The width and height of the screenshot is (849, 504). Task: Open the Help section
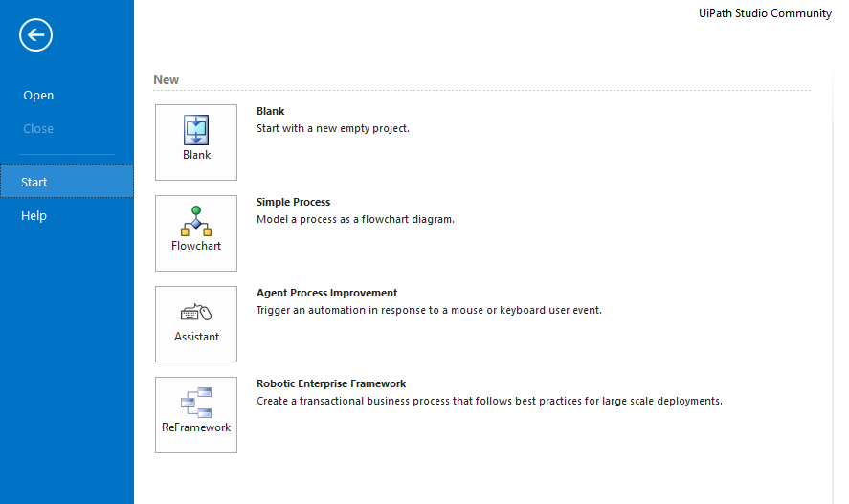tap(34, 216)
